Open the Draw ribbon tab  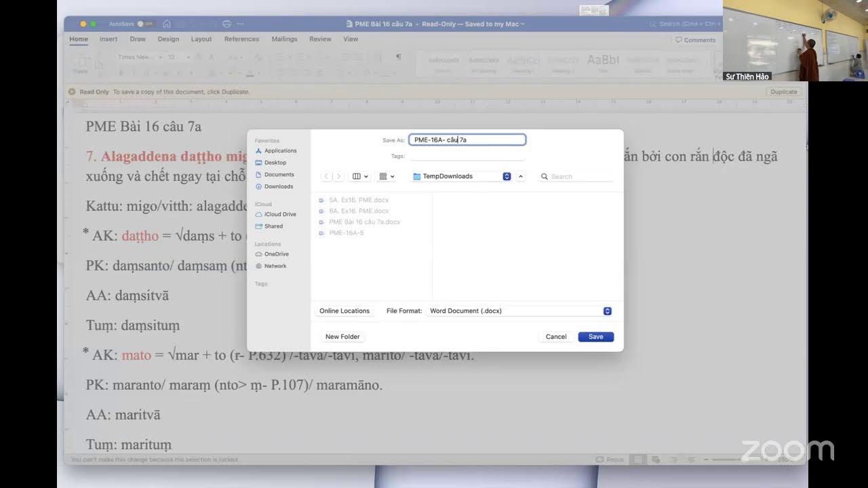(x=138, y=39)
